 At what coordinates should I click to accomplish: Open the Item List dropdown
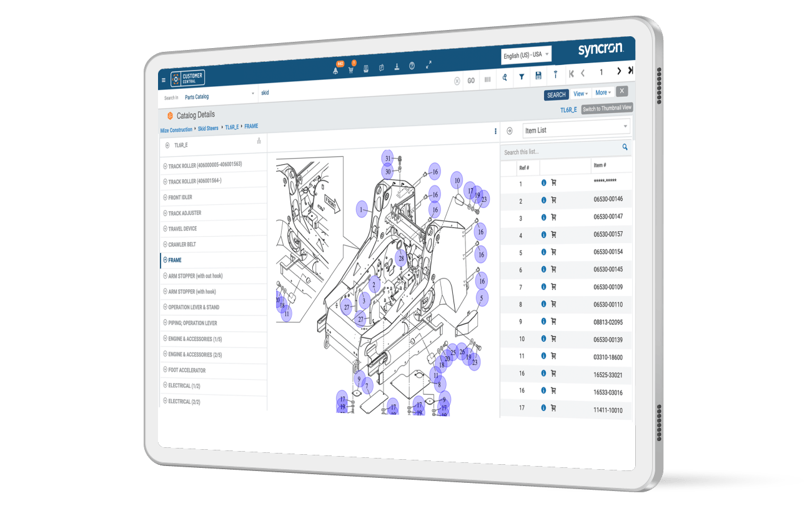[576, 129]
